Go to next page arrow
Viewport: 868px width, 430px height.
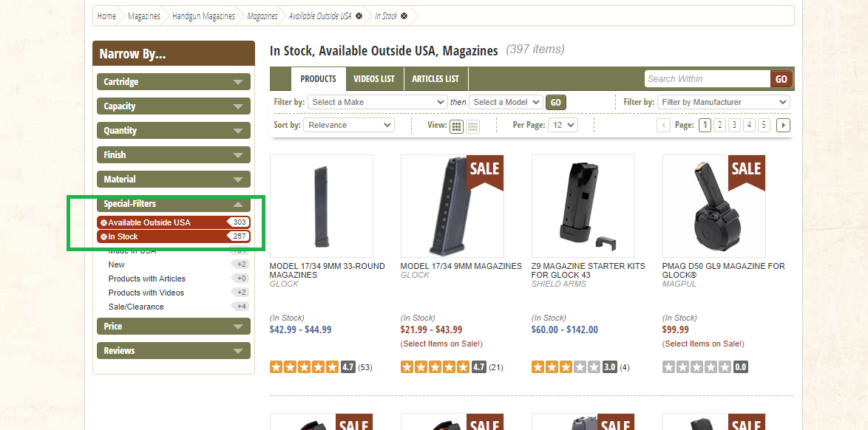click(x=783, y=125)
